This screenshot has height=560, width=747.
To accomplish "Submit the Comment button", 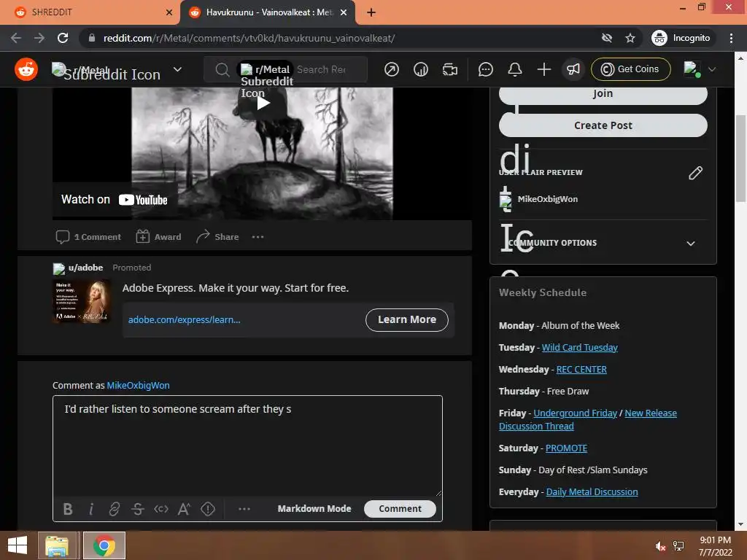I will coord(400,508).
